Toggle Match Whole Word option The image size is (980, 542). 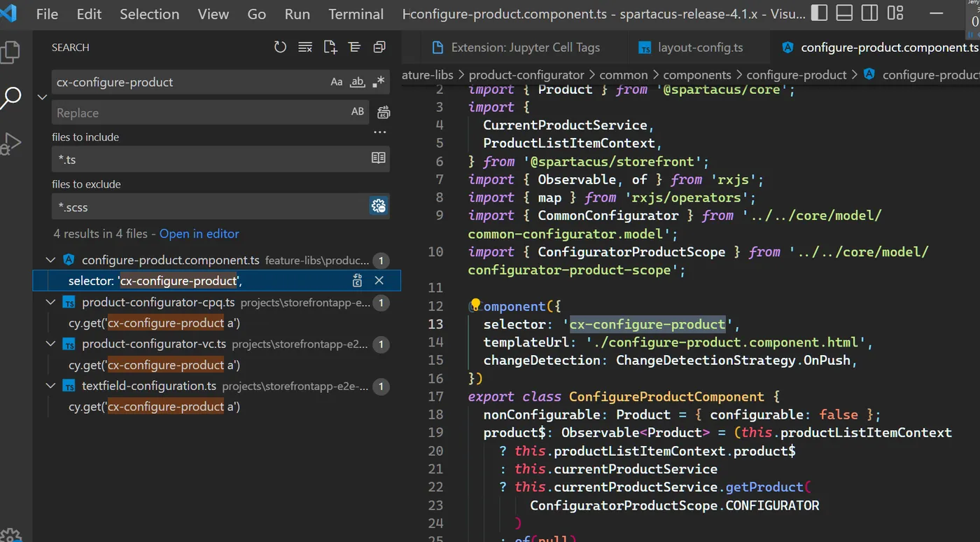(x=358, y=82)
